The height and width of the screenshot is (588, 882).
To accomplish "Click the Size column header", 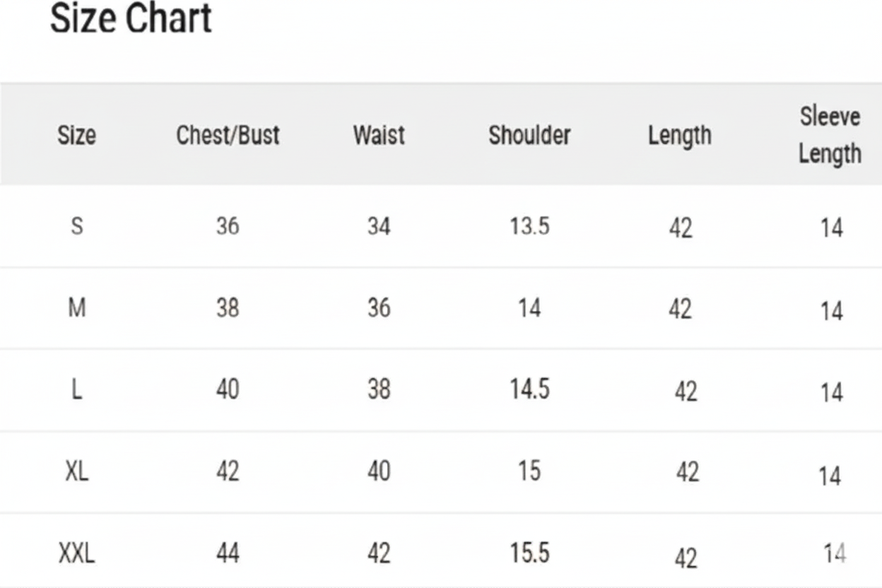I will point(76,134).
